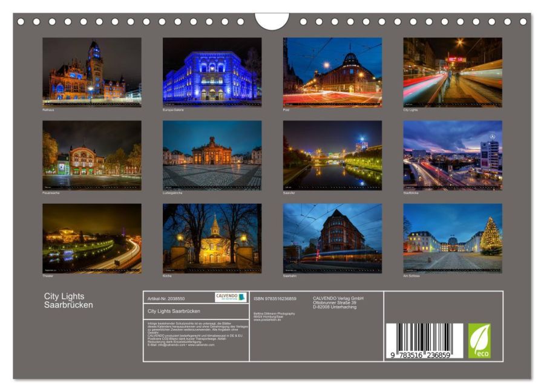The image size is (544, 392).
Task: Click the "Europa-Galerie" caption
Action: [x=173, y=110]
